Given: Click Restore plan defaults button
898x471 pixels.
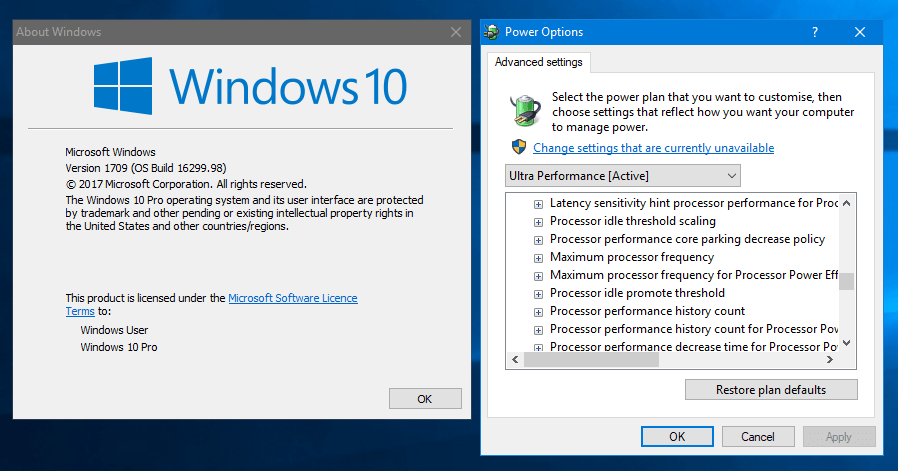Looking at the screenshot, I should (x=771, y=390).
